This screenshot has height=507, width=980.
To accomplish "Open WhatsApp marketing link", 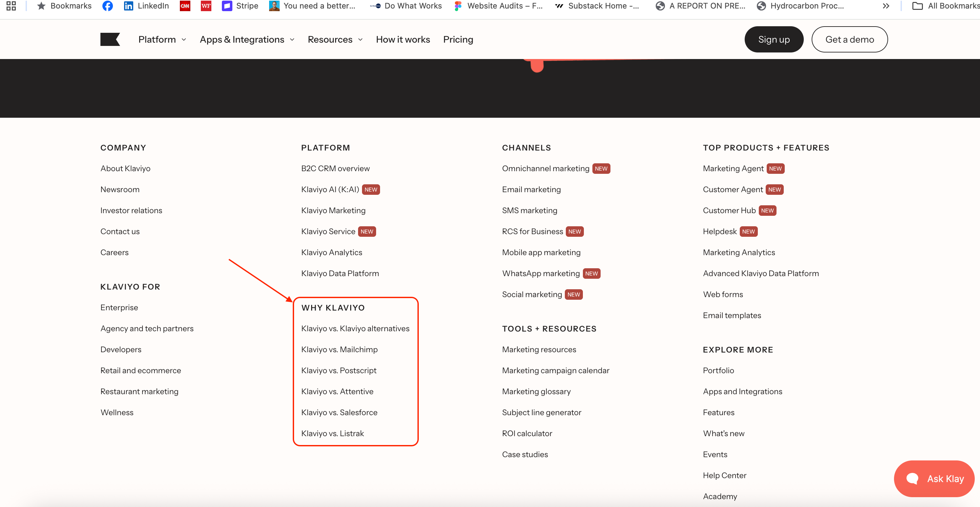I will [541, 273].
